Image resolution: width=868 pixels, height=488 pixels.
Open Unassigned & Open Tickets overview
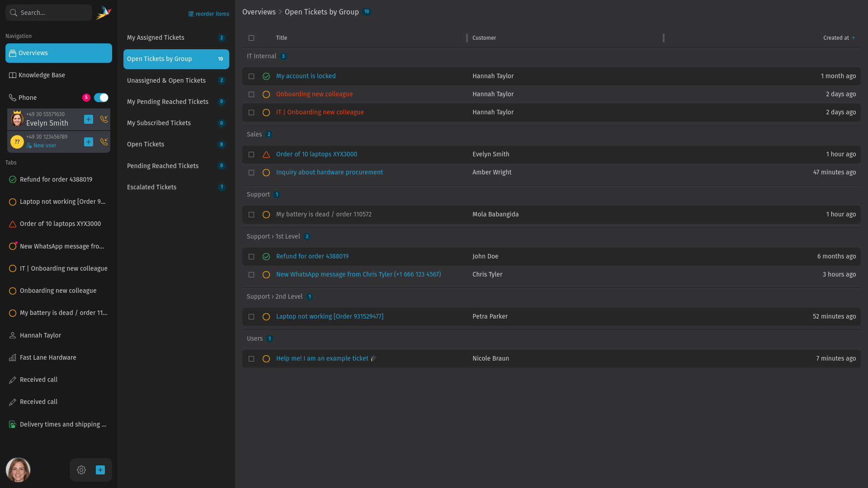[176, 80]
